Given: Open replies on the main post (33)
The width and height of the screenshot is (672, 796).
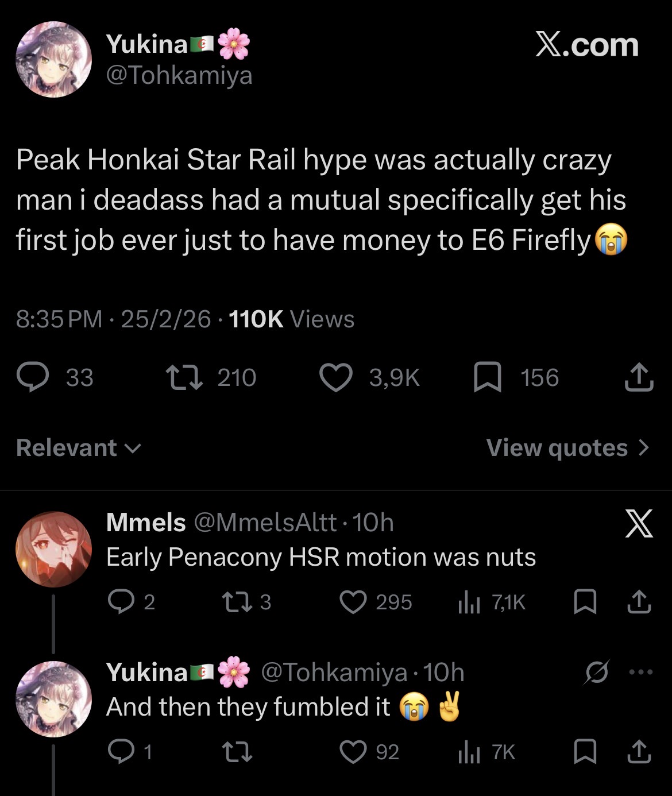Looking at the screenshot, I should click(x=33, y=378).
